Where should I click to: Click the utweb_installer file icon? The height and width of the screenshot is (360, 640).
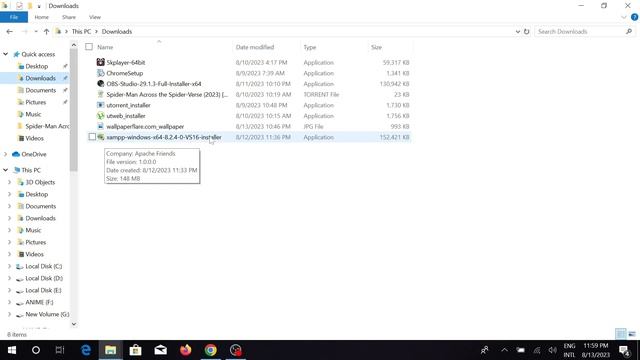(100, 116)
